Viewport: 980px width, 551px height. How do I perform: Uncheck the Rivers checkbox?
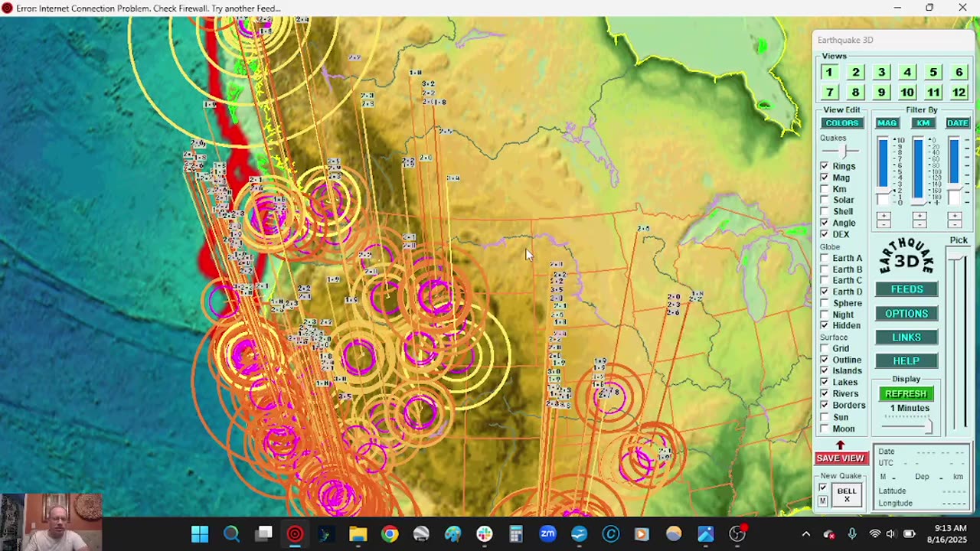click(825, 393)
